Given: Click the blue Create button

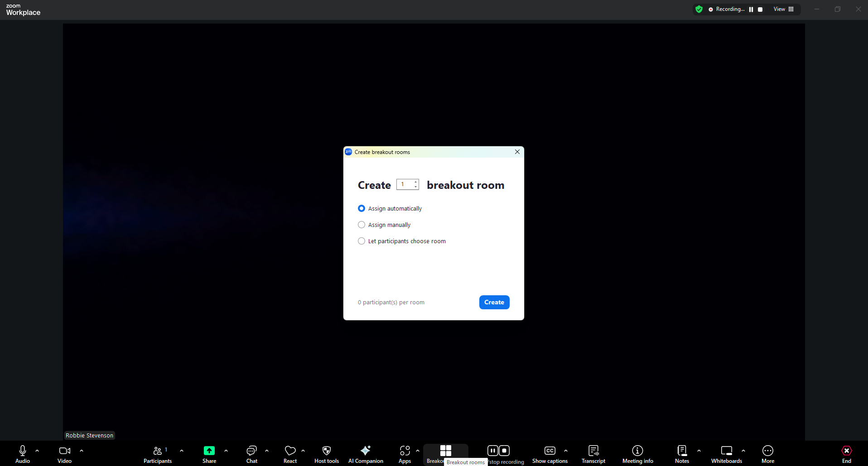Looking at the screenshot, I should point(494,302).
